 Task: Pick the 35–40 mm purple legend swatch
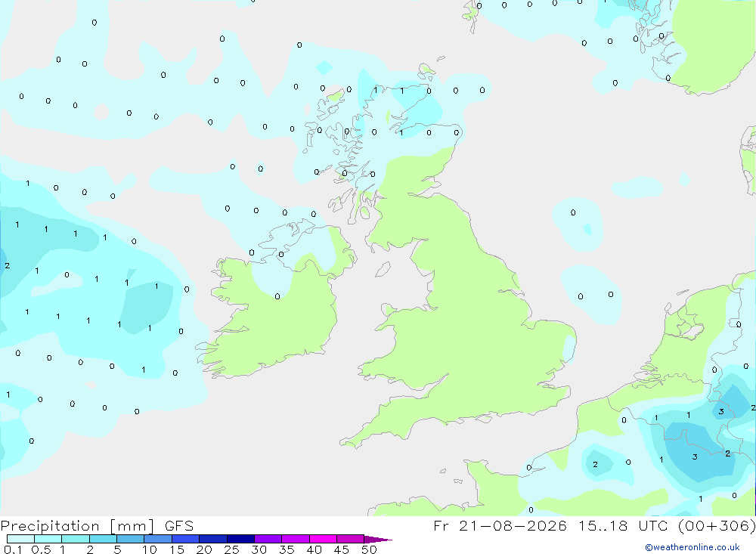(x=296, y=539)
